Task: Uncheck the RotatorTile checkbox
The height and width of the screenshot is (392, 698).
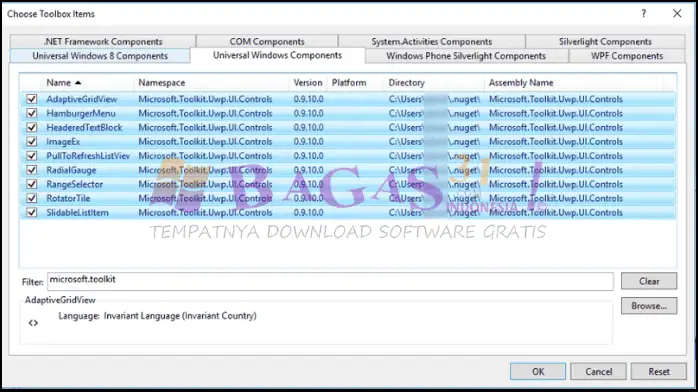Action: [x=31, y=198]
